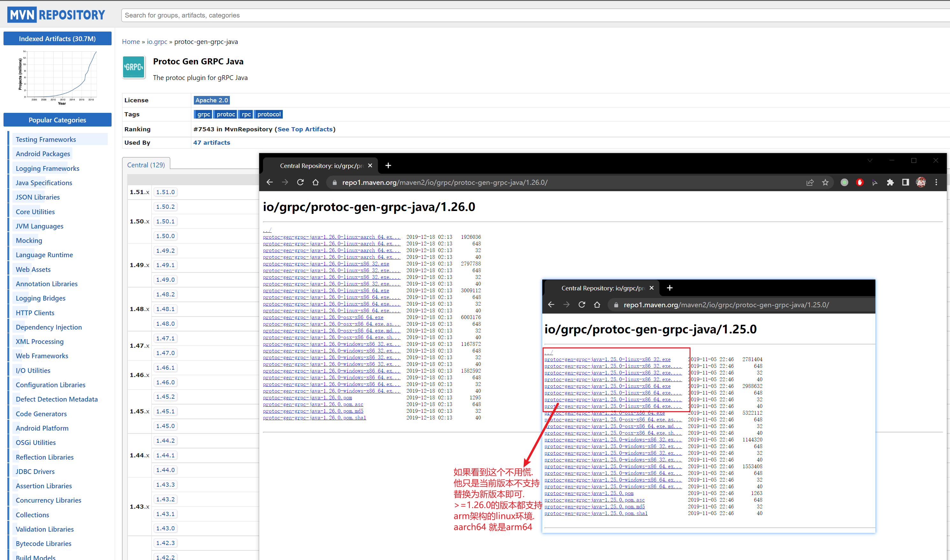Expand the tab search chevron dropdown
The width and height of the screenshot is (950, 560).
[x=870, y=161]
